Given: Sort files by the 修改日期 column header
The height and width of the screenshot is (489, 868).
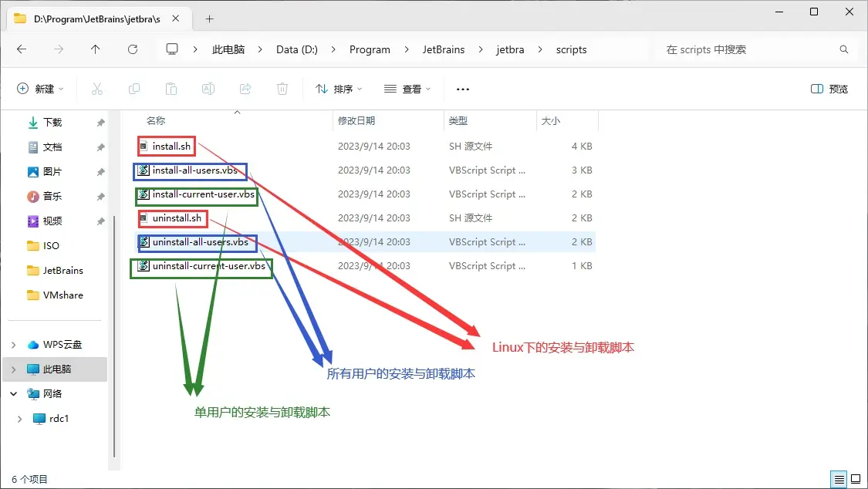Looking at the screenshot, I should (x=356, y=120).
